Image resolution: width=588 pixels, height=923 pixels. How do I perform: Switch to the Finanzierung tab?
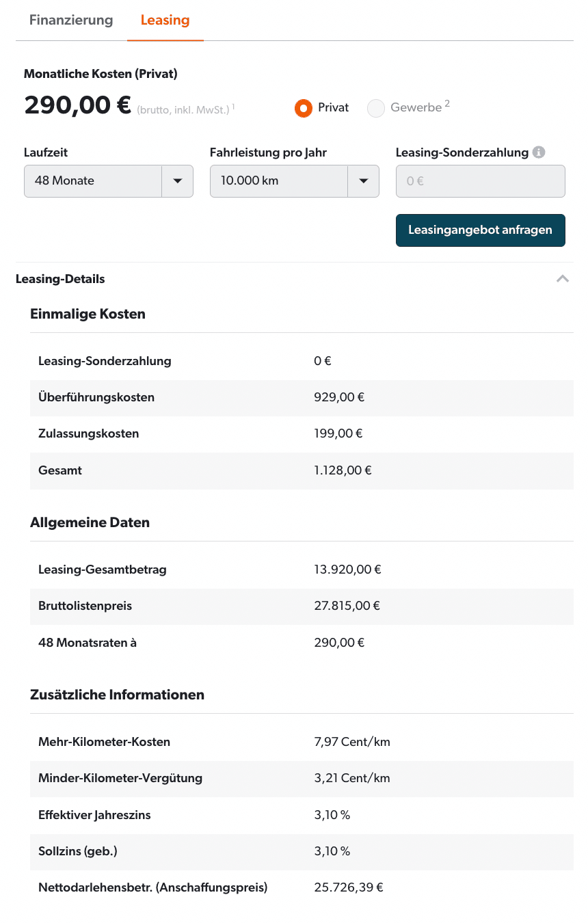click(71, 20)
